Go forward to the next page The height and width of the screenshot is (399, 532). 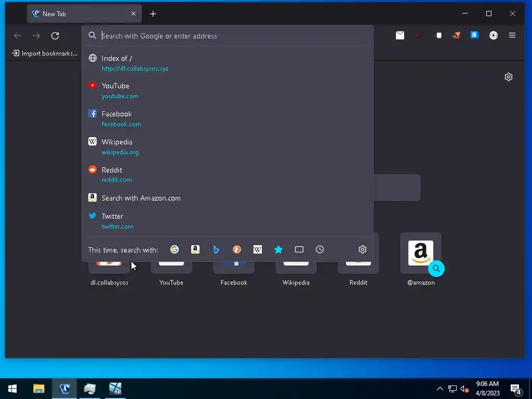36,36
